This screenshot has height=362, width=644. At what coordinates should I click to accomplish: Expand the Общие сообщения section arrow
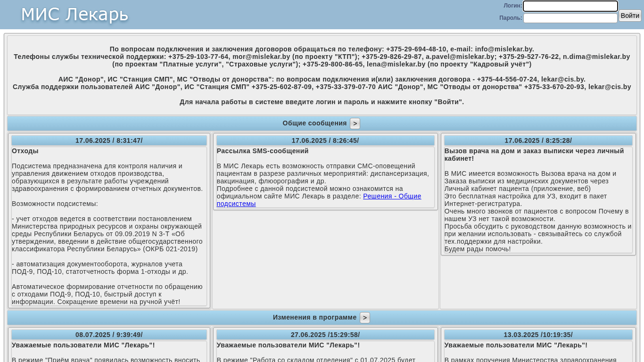pos(355,123)
